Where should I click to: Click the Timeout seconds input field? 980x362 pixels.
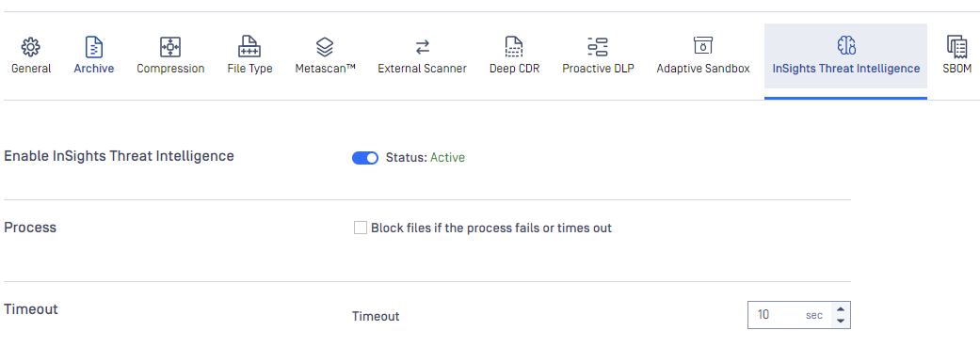tap(791, 315)
